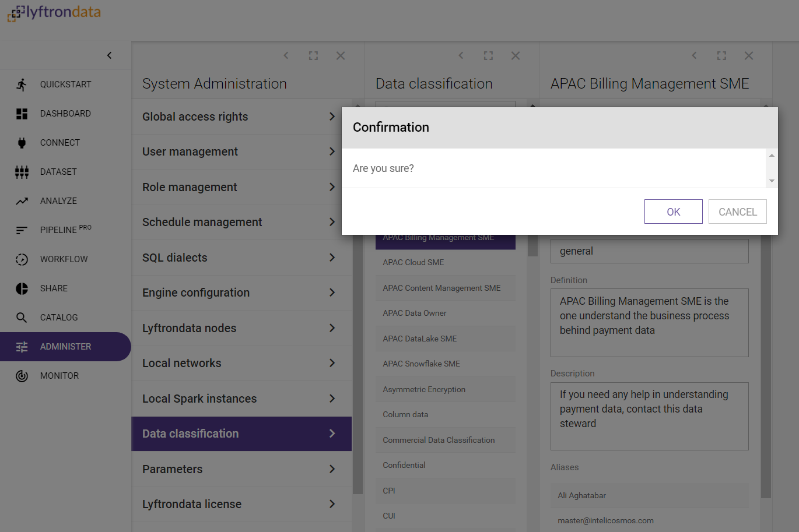This screenshot has height=532, width=799.
Task: Select CUI classification item
Action: (x=446, y=516)
